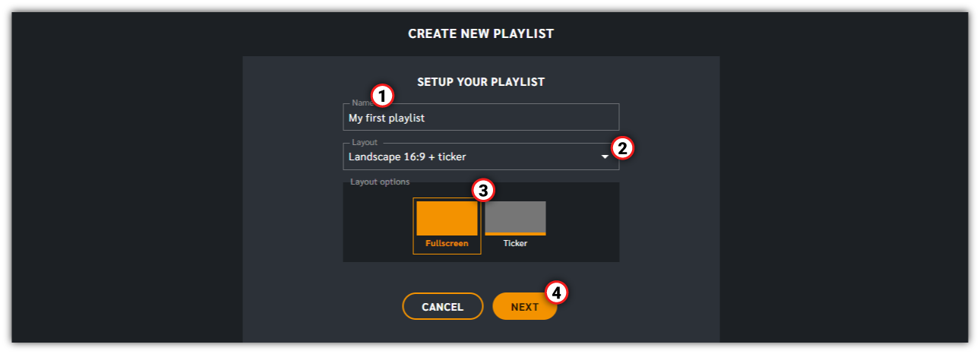Click the 'Landscape 16:9 + ticker' selection text

407,157
